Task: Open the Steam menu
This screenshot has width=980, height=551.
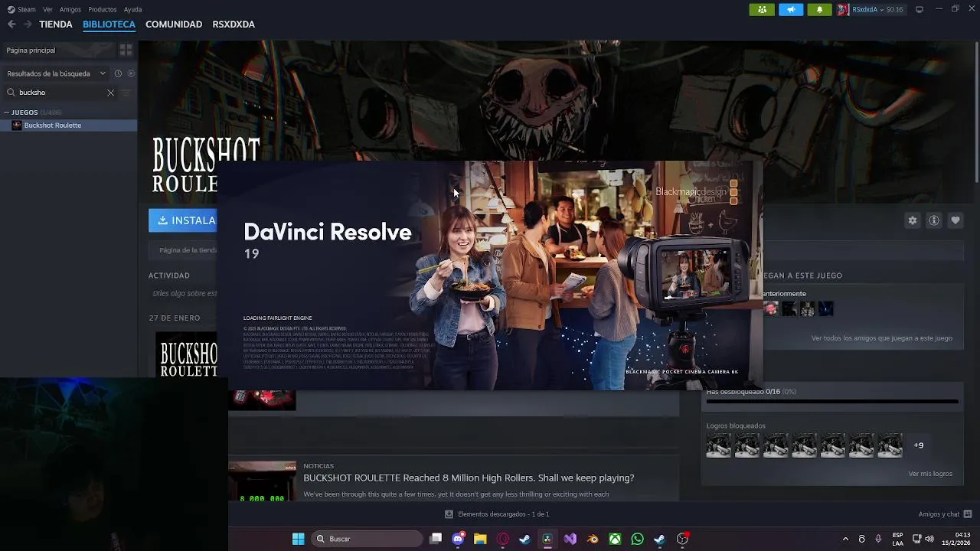Action: (21, 9)
